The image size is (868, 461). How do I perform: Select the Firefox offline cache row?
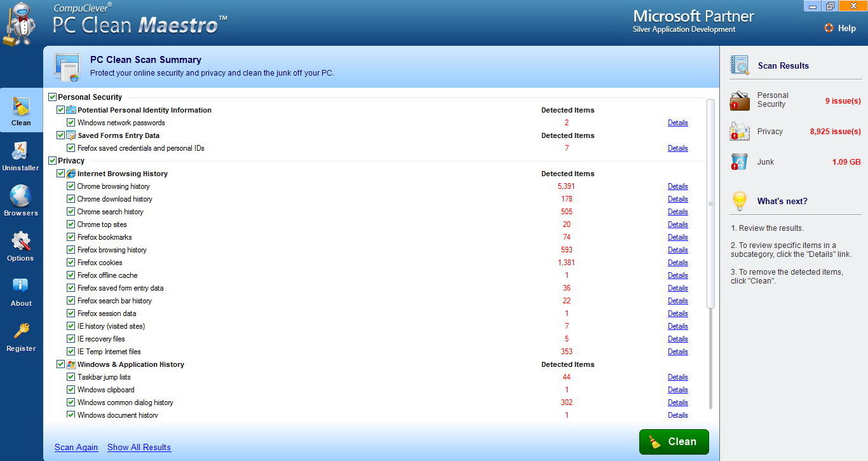[x=377, y=275]
